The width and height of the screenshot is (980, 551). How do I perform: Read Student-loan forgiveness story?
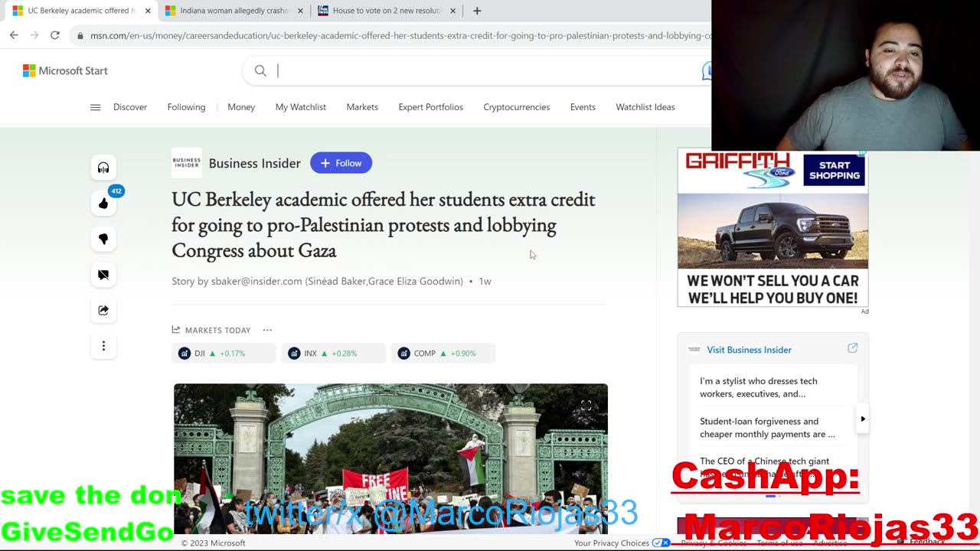(767, 428)
